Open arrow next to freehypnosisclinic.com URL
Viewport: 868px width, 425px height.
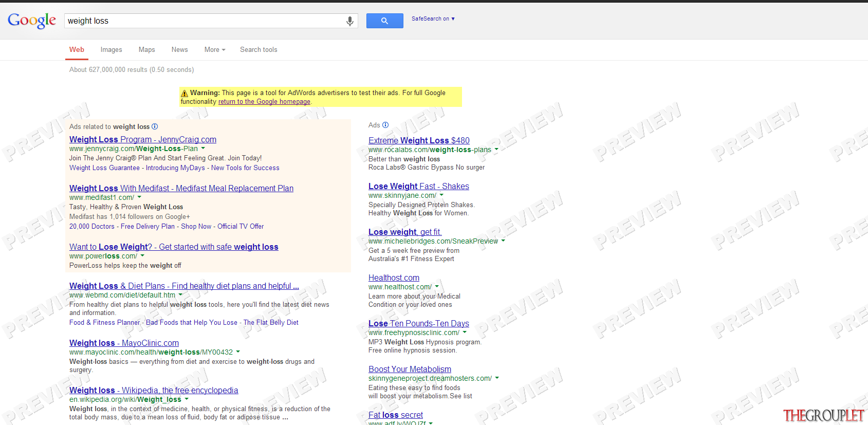click(x=465, y=332)
